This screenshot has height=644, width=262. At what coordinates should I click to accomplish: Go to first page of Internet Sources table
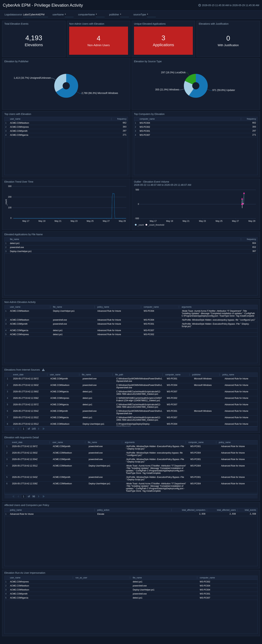[x=13, y=429]
